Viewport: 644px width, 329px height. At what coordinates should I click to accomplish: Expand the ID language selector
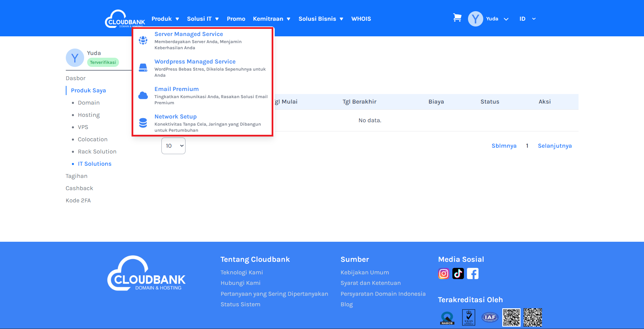(x=527, y=19)
